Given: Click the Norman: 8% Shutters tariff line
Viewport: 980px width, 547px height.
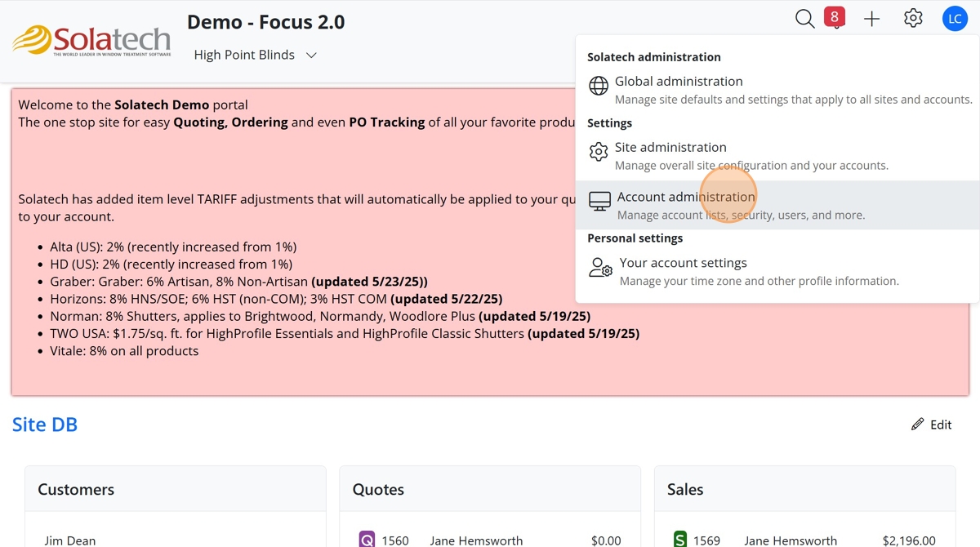Looking at the screenshot, I should coord(320,316).
